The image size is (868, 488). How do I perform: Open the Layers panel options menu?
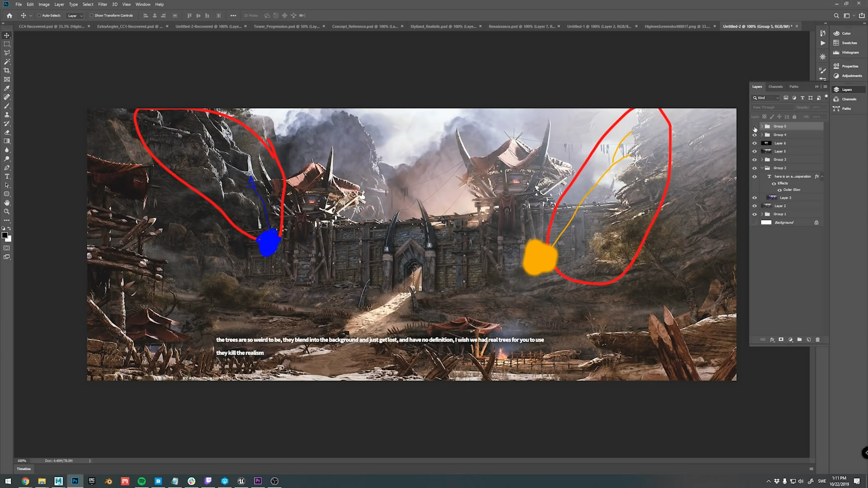pos(825,87)
